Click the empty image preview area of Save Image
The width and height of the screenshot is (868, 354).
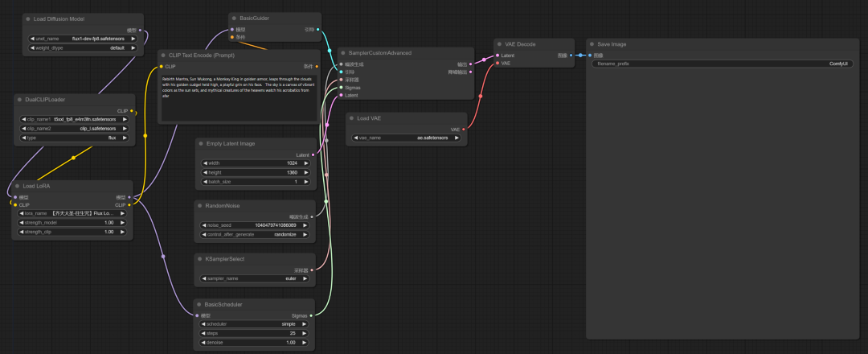(x=722, y=202)
